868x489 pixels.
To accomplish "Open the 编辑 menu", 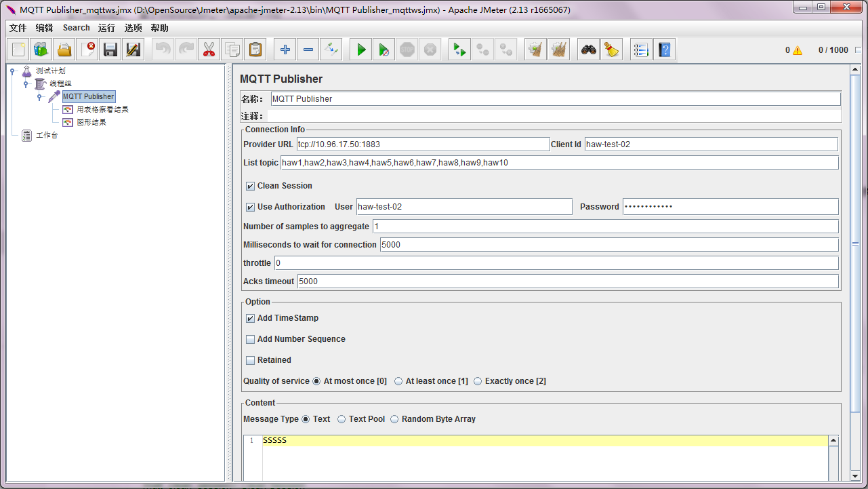I will click(x=44, y=28).
